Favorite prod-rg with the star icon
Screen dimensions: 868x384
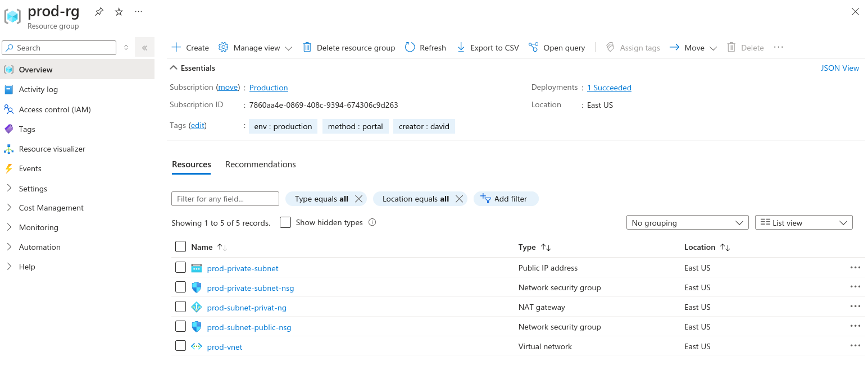(119, 12)
